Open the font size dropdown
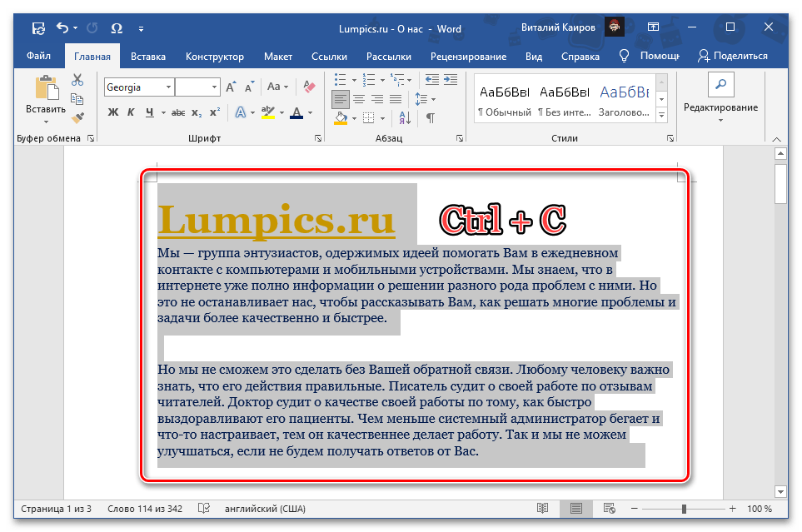Viewport: 802px width, 532px height. click(x=214, y=87)
